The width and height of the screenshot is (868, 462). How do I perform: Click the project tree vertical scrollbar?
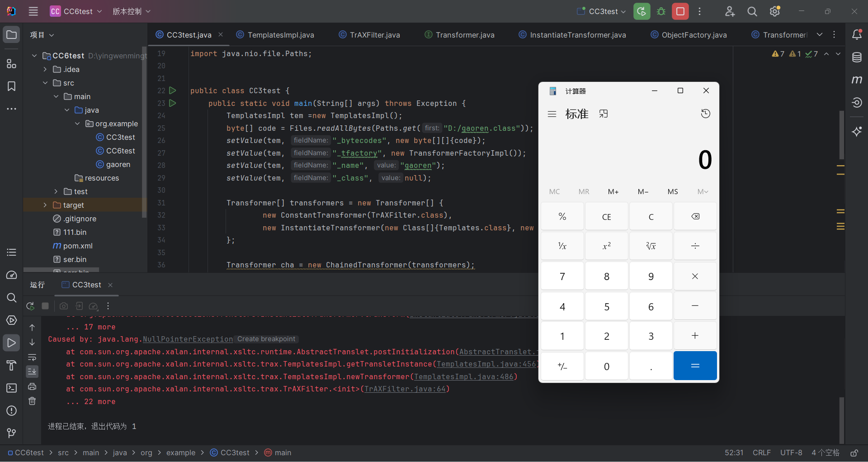click(144, 132)
